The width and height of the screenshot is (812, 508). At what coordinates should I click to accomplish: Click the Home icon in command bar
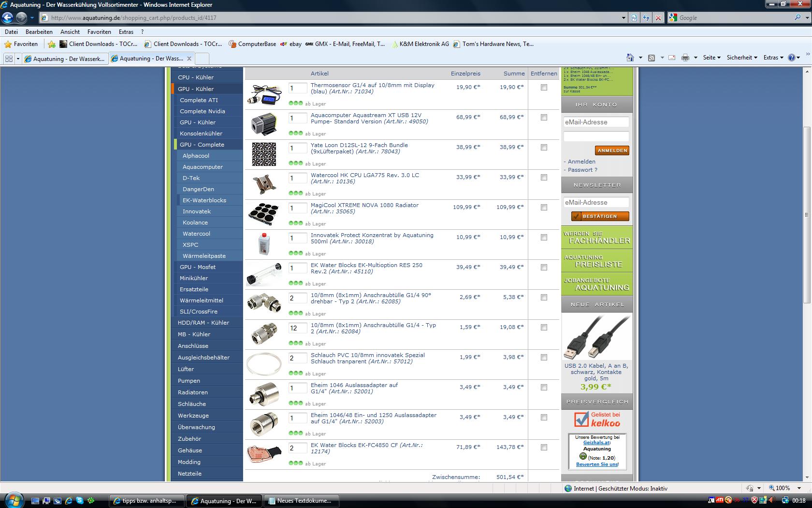(630, 58)
